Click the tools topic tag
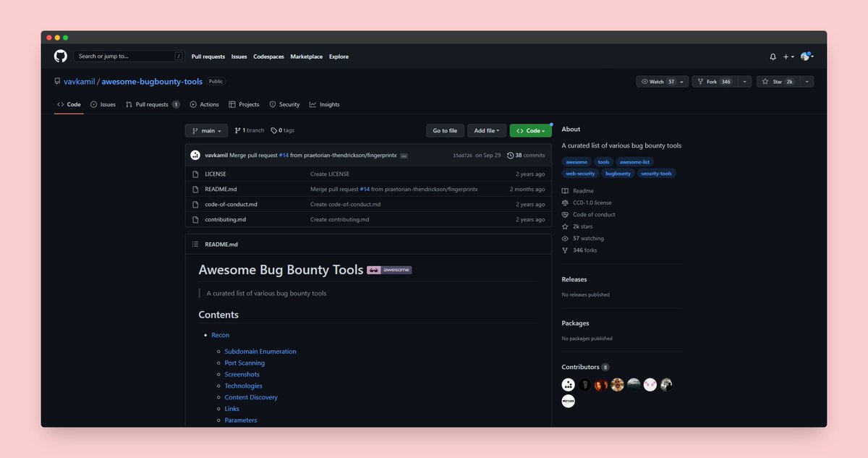Screen dimensions: 868x458 (603, 162)
